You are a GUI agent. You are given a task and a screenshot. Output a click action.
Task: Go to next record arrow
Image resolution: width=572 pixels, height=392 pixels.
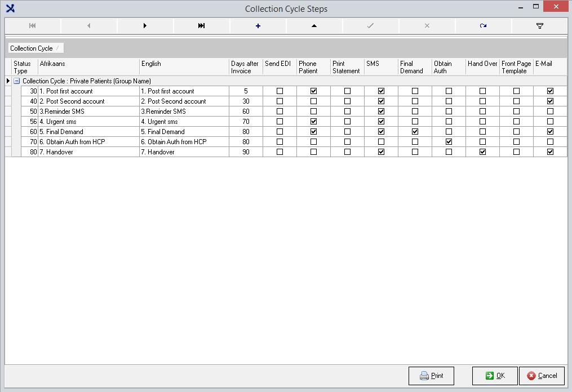pos(145,26)
